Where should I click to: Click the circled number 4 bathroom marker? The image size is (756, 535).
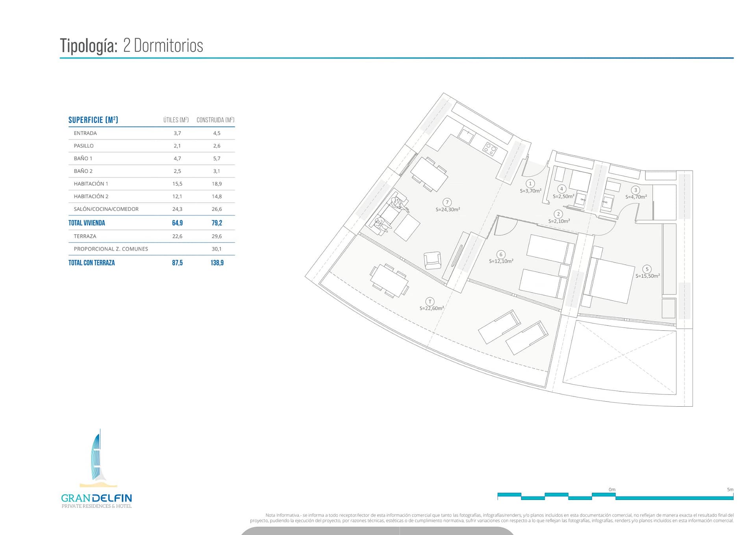561,189
